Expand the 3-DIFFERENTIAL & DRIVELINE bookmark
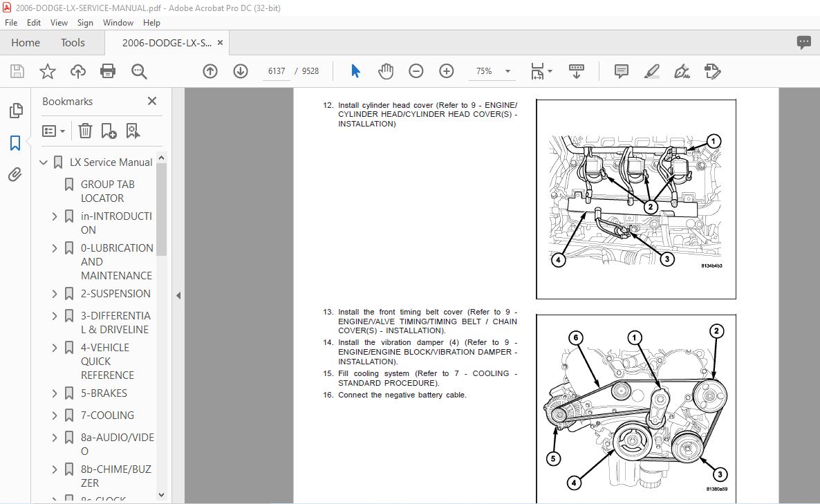820x504 pixels. pyautogui.click(x=55, y=317)
